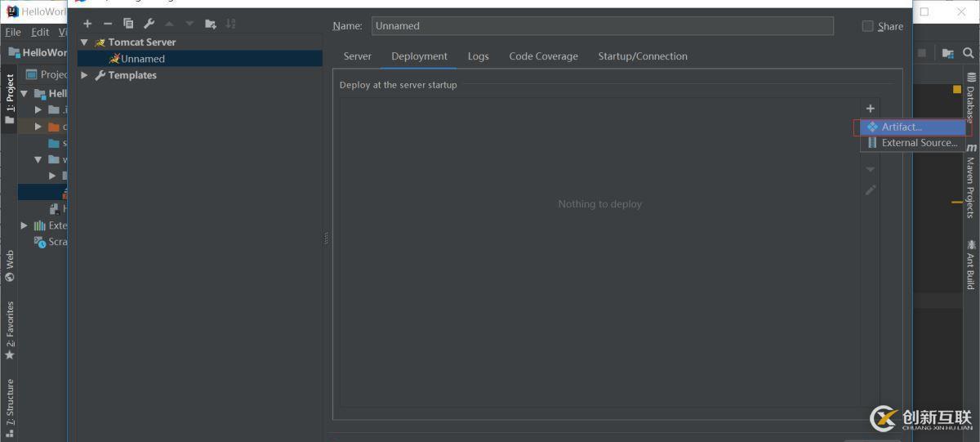Open the Edit menu in IntelliJ

point(40,32)
